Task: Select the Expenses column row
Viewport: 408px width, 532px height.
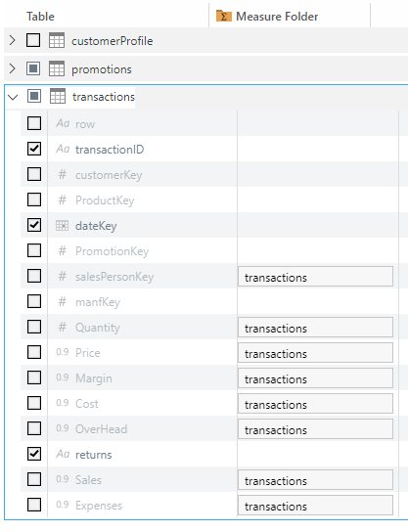Action: (209, 506)
